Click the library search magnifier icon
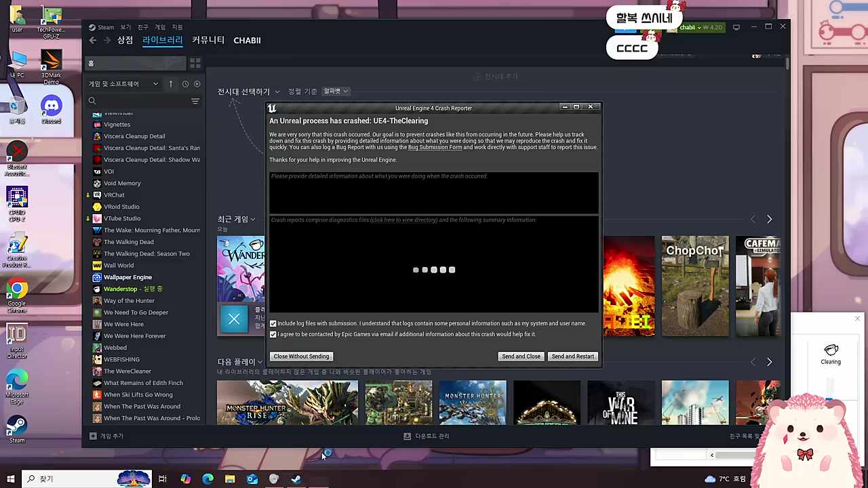 tap(92, 101)
